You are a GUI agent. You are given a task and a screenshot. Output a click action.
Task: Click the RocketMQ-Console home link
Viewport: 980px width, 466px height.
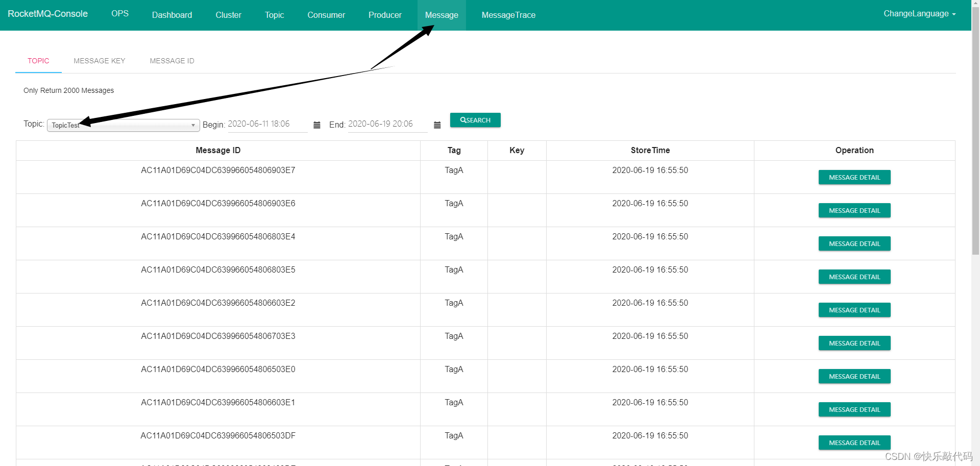47,14
